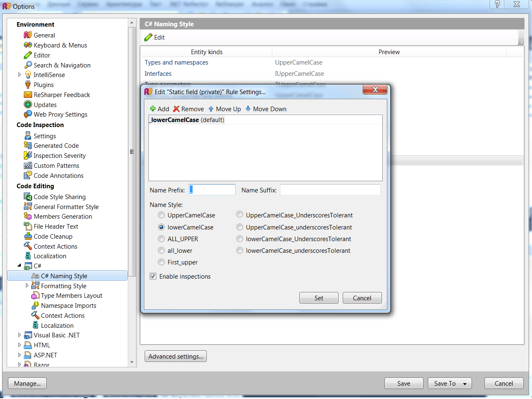The image size is (532, 399).
Task: Click the Move Down arrow icon
Action: pos(248,109)
